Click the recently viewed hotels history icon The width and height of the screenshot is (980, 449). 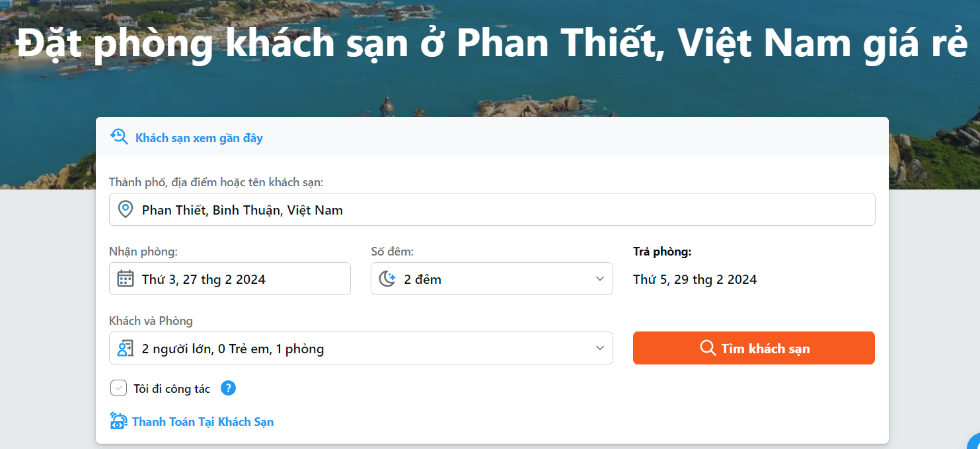[119, 137]
